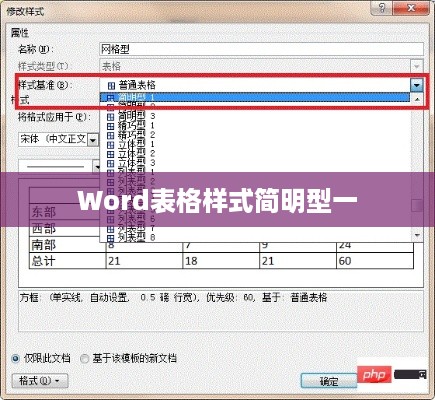
Task: Choose 简明型 1 in the style list
Action: 255,97
